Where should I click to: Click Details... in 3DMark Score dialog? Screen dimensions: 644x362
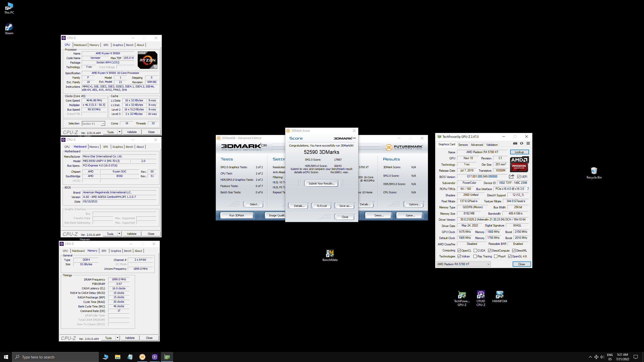pyautogui.click(x=299, y=206)
